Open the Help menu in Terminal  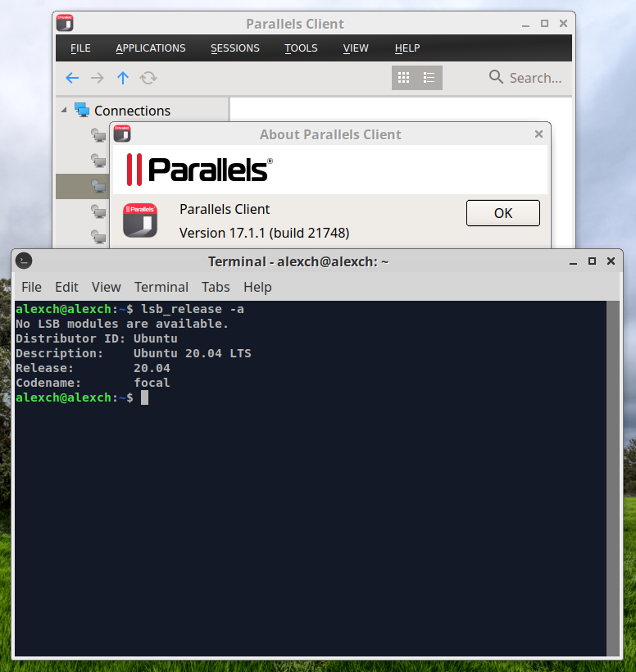[x=257, y=287]
